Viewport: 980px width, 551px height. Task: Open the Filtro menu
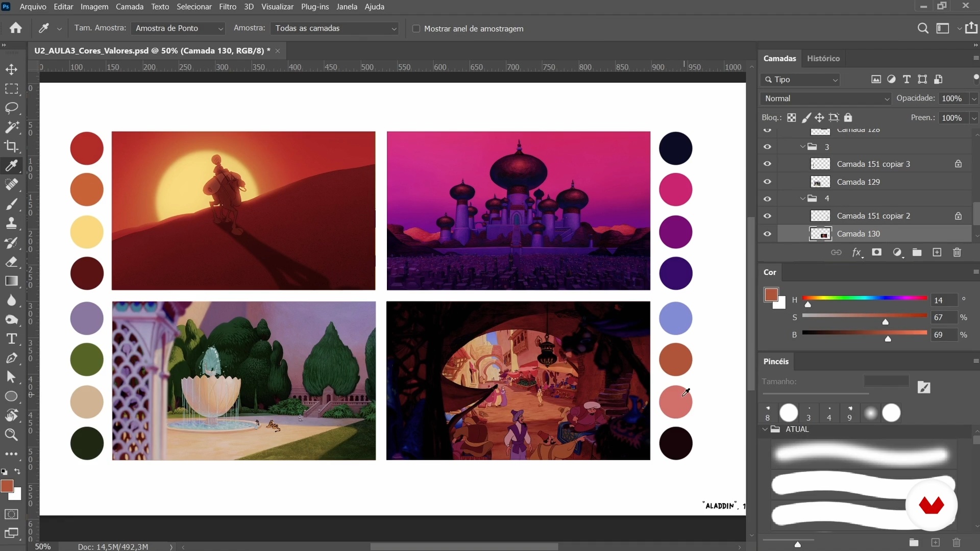(228, 7)
